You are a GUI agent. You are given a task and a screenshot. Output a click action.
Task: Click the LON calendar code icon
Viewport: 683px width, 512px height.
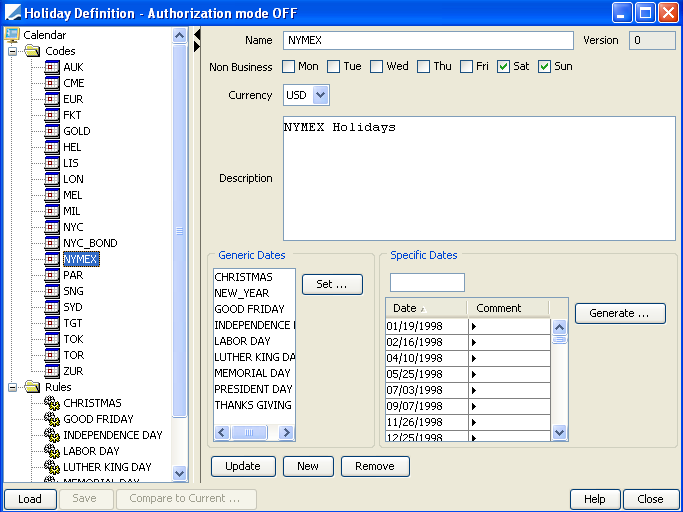click(x=52, y=179)
